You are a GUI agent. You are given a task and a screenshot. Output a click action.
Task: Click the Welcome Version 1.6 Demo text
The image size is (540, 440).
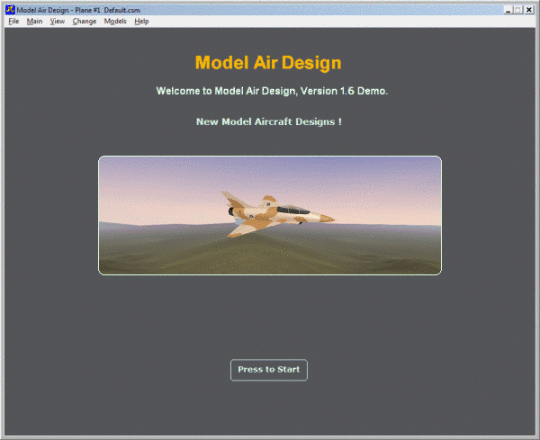point(272,91)
